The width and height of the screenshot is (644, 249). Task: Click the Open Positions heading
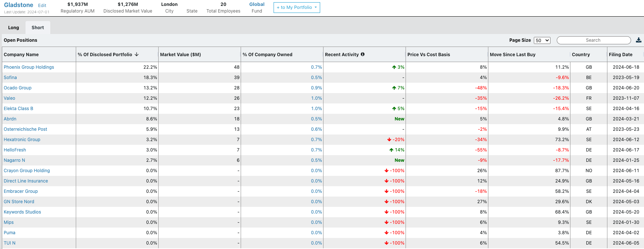20,40
